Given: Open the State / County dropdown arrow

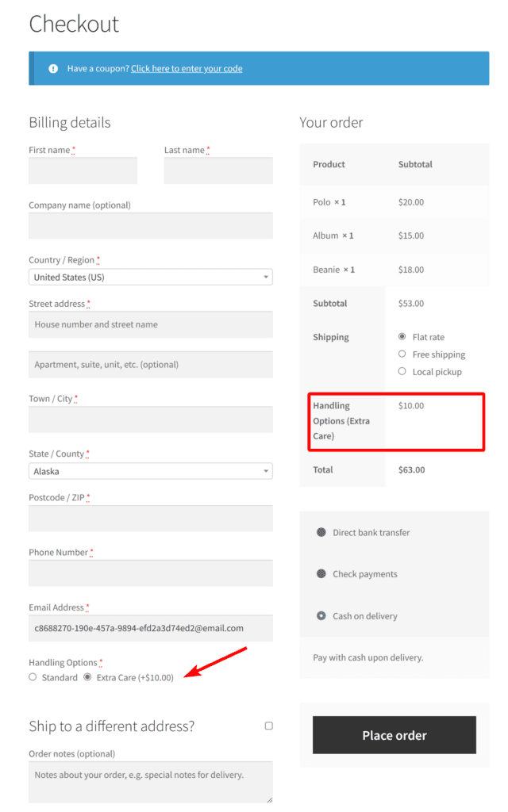Looking at the screenshot, I should click(x=265, y=470).
